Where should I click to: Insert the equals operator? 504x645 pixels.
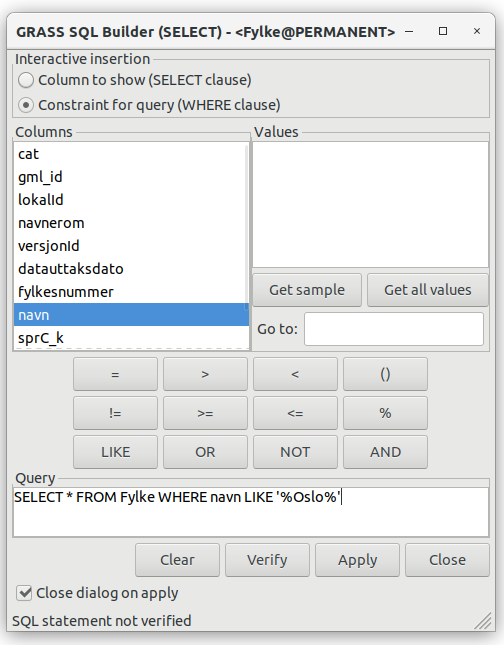point(115,374)
